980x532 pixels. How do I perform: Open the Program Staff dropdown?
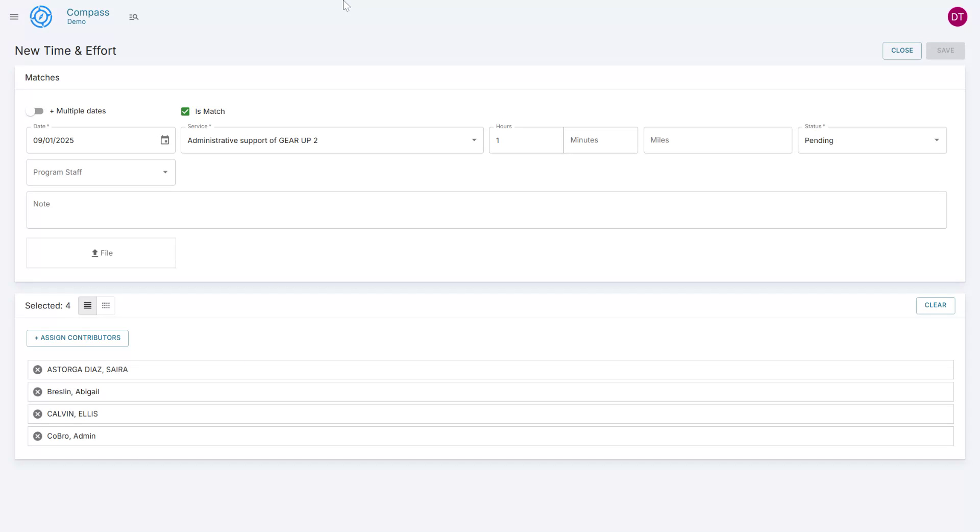[164, 172]
